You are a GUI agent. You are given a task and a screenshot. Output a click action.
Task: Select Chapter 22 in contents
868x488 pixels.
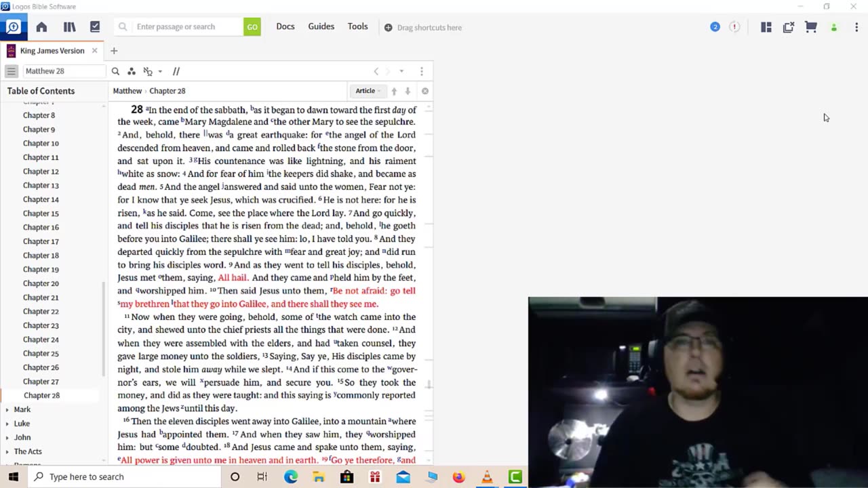click(x=41, y=311)
